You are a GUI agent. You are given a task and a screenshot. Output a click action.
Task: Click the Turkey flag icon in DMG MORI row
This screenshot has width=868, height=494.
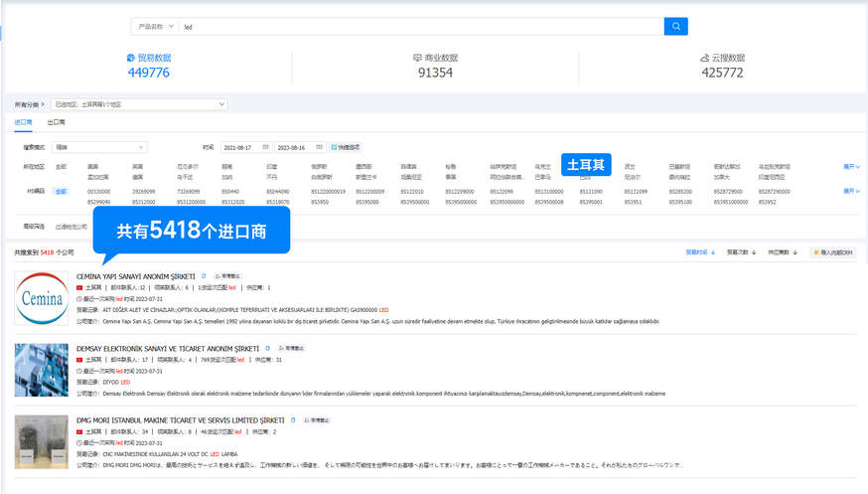pyautogui.click(x=79, y=431)
